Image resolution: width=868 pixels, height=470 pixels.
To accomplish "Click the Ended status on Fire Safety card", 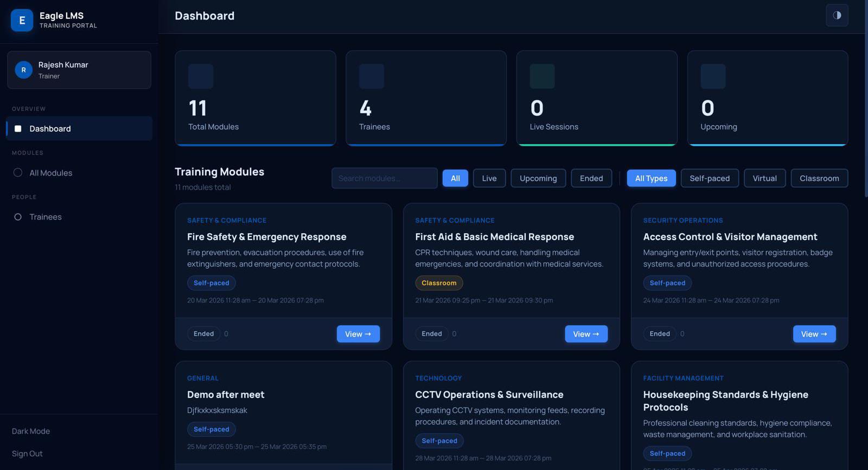I will [203, 334].
